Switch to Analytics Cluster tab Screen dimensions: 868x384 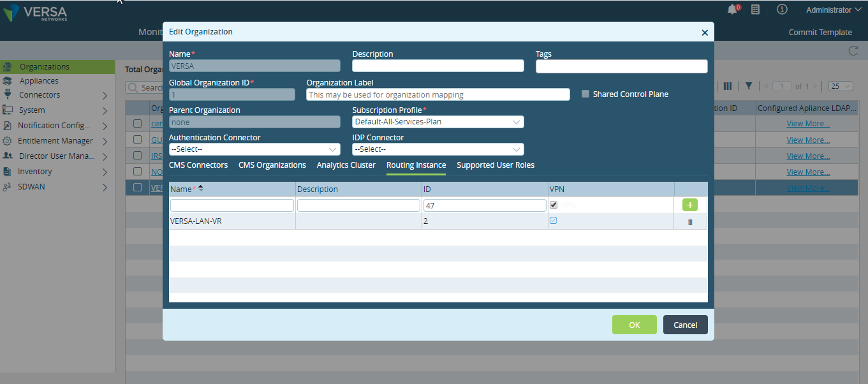coord(346,165)
